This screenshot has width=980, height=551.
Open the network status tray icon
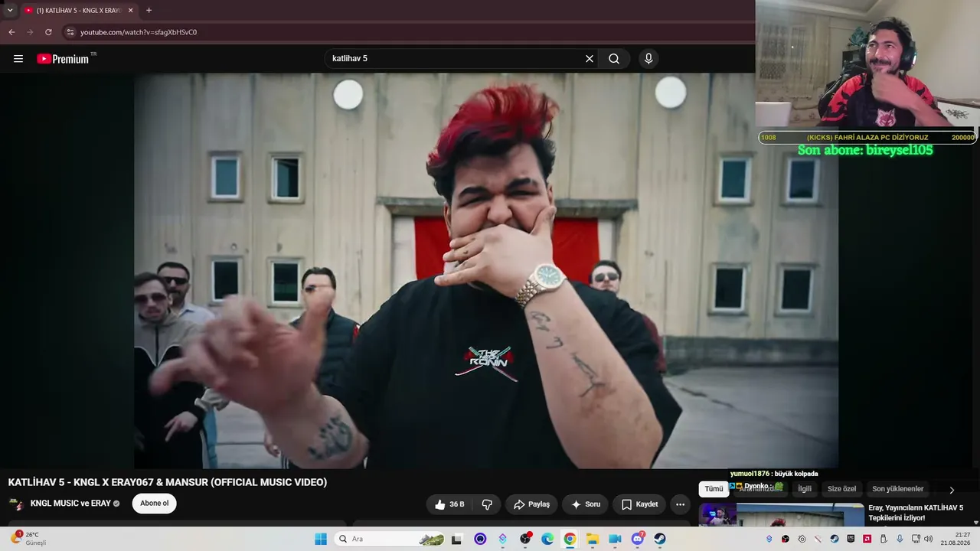916,539
